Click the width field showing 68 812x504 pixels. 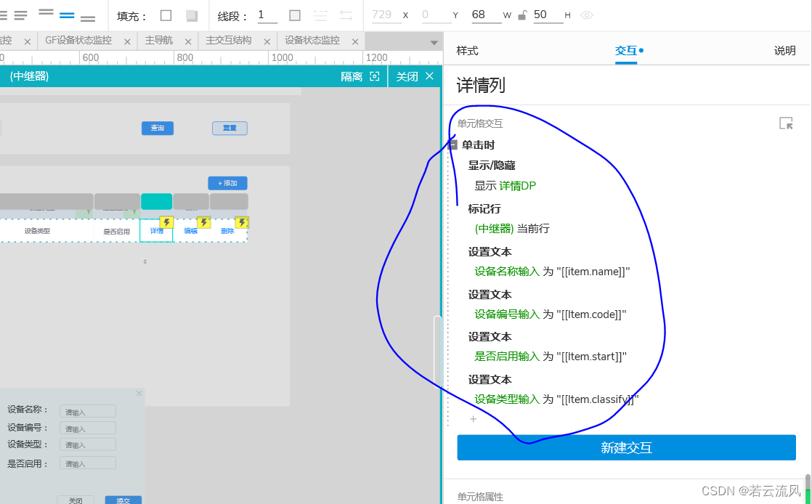click(487, 15)
